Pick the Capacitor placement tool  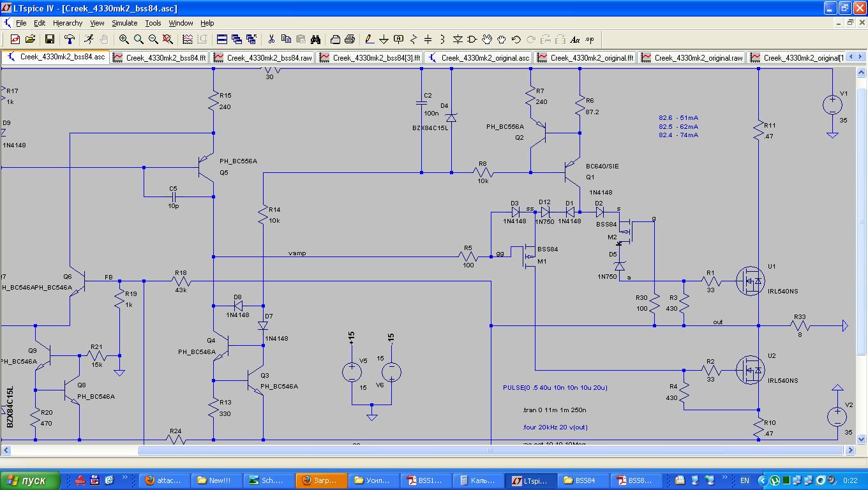pos(428,40)
